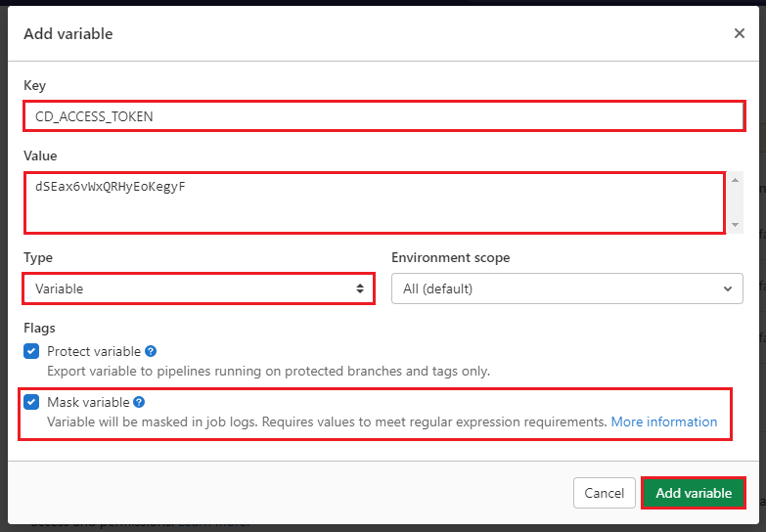Click the Value box scroll-up arrow

pyautogui.click(x=736, y=180)
